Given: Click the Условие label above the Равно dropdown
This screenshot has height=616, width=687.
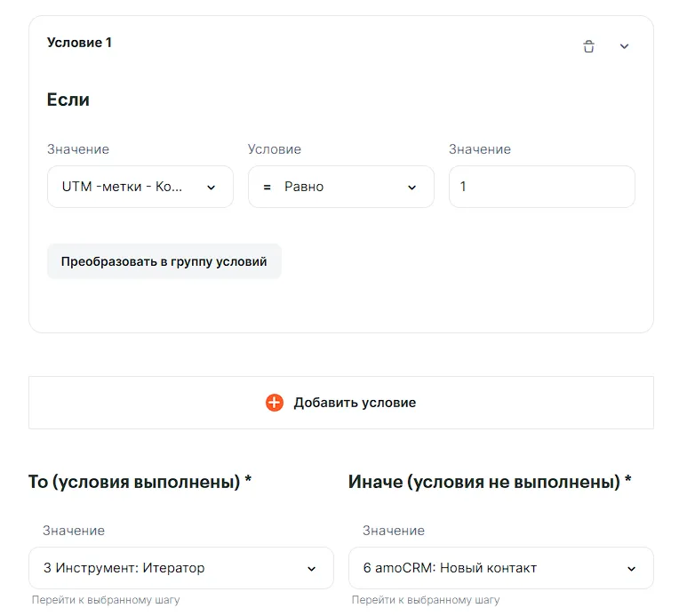Looking at the screenshot, I should [274, 149].
